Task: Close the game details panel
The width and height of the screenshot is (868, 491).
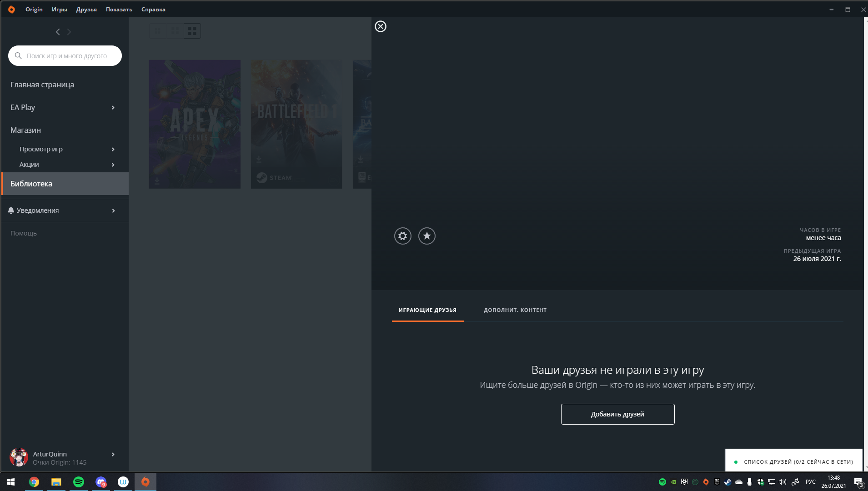Action: (x=381, y=26)
